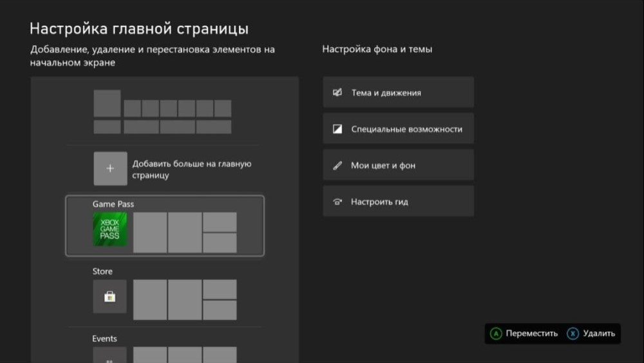644x363 pixels.
Task: Click the Настройка фона и темы heading
Action: 377,49
